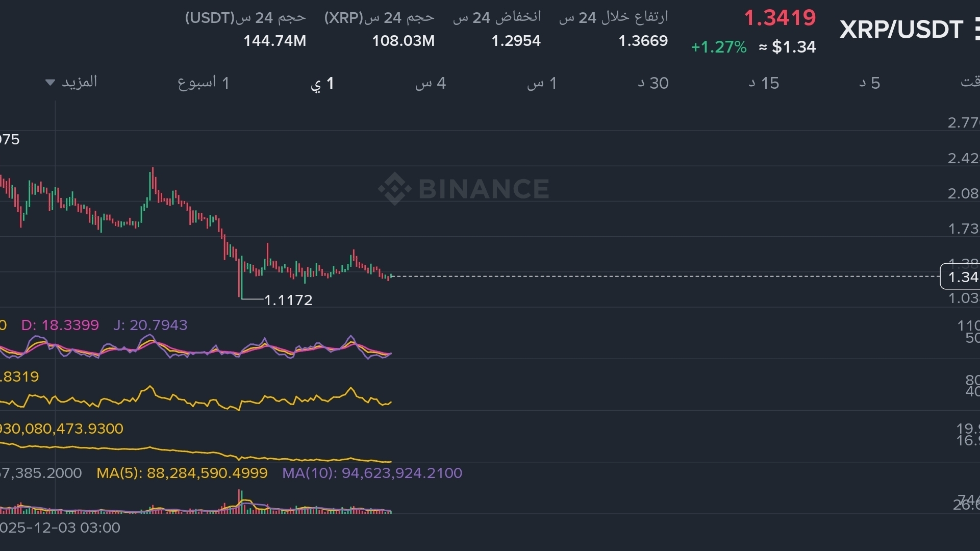Switch to the 1 س timeframe
The width and height of the screenshot is (980, 551).
tap(541, 83)
